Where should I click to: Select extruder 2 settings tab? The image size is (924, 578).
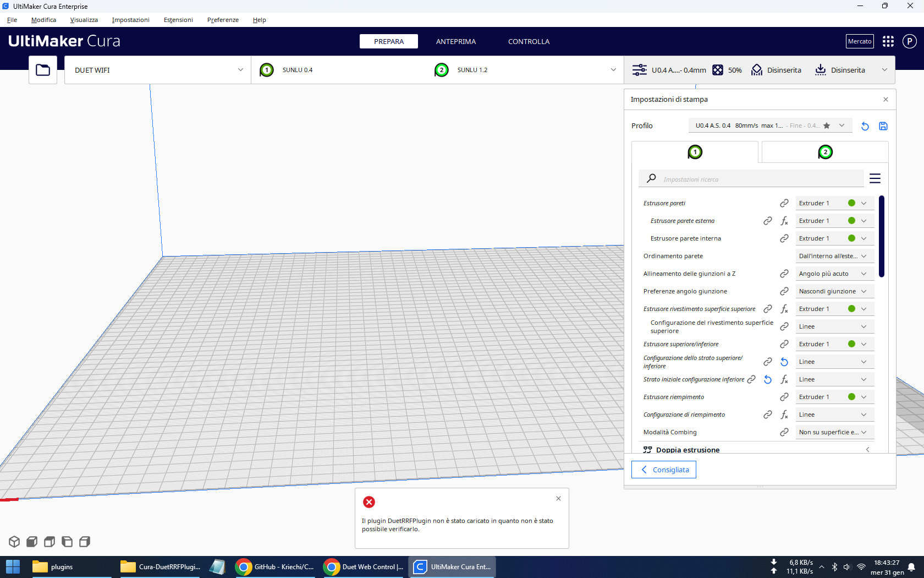(x=825, y=152)
